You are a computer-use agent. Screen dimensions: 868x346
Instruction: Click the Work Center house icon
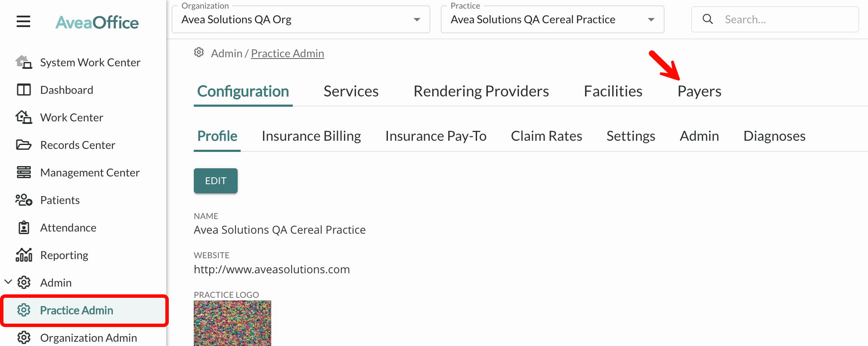(24, 117)
